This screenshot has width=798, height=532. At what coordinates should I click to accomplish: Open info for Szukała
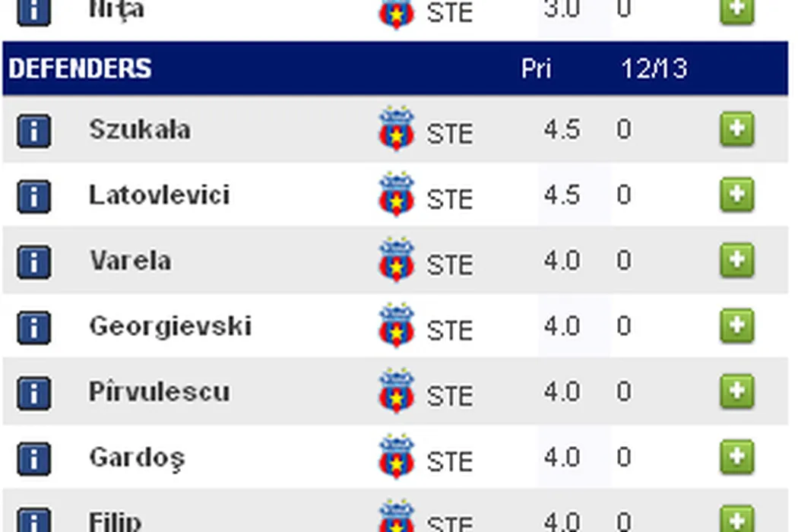[x=33, y=131]
